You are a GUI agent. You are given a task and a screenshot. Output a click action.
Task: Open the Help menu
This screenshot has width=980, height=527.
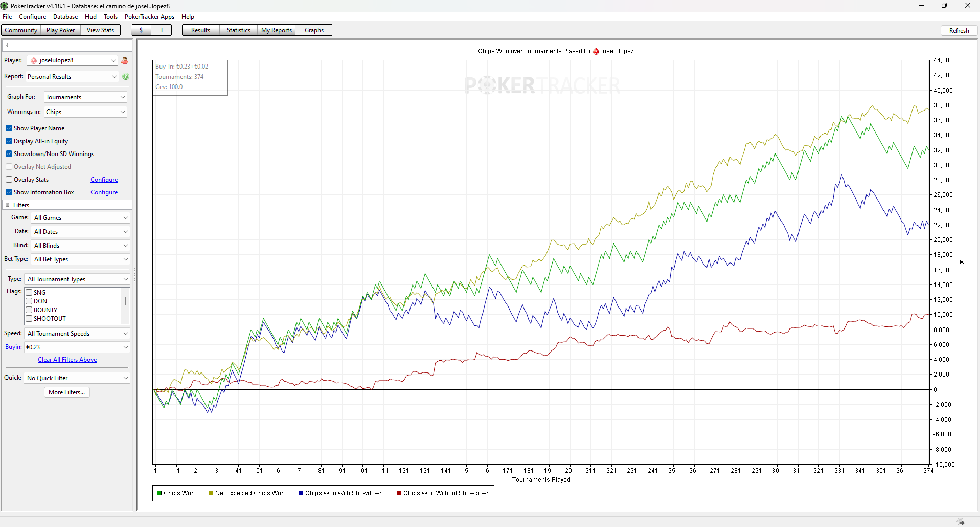[x=188, y=17]
